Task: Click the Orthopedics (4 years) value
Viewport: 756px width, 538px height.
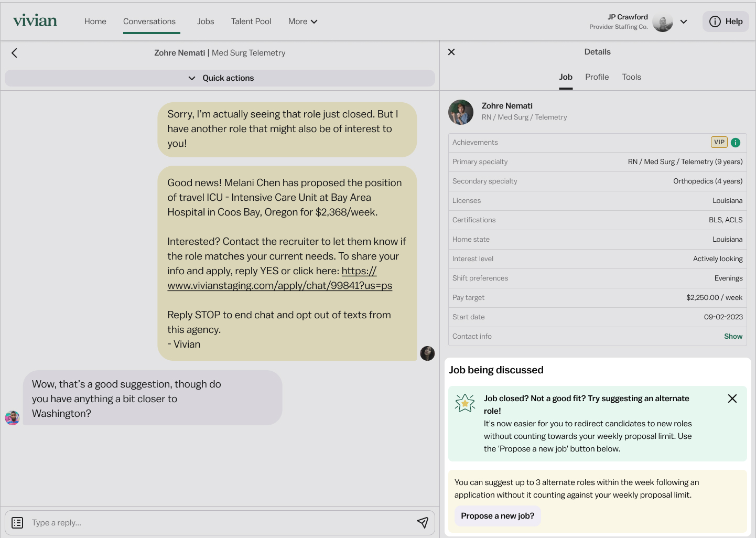Action: (x=708, y=181)
